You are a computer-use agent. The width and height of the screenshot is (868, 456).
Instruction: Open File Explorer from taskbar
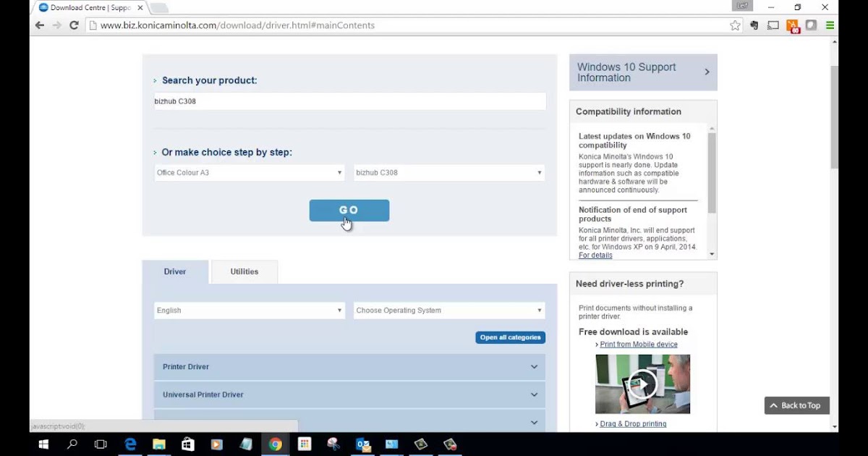click(159, 444)
